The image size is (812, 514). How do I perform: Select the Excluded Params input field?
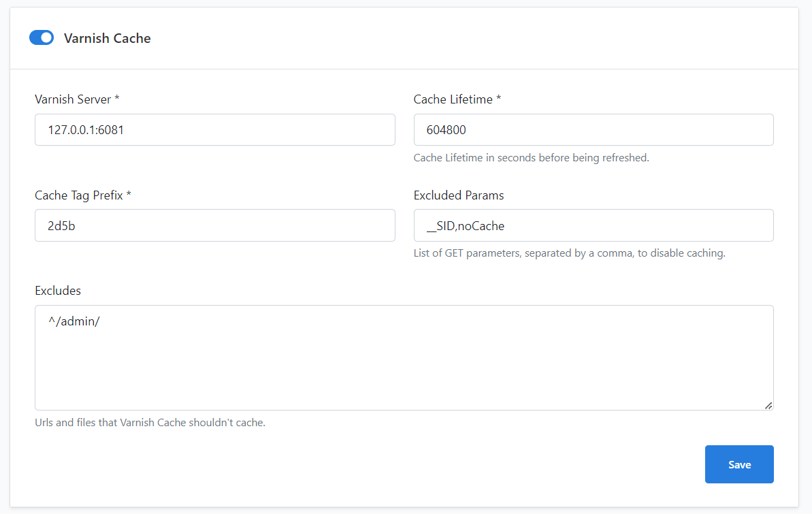tap(594, 225)
